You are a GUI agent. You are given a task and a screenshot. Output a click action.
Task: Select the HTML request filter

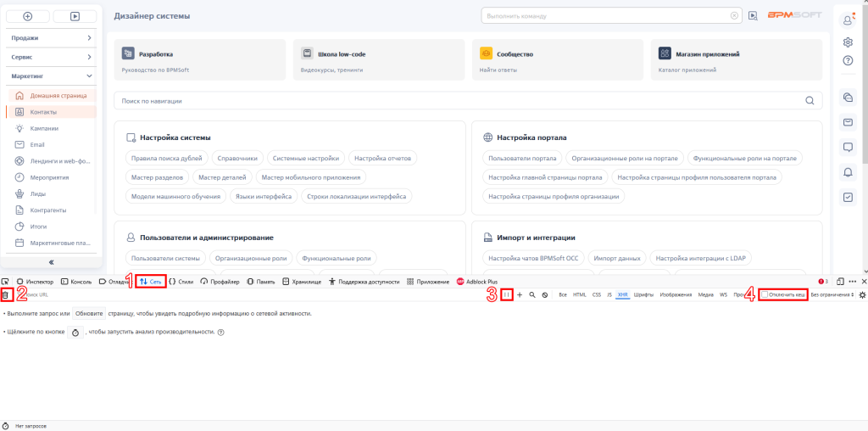pos(579,295)
